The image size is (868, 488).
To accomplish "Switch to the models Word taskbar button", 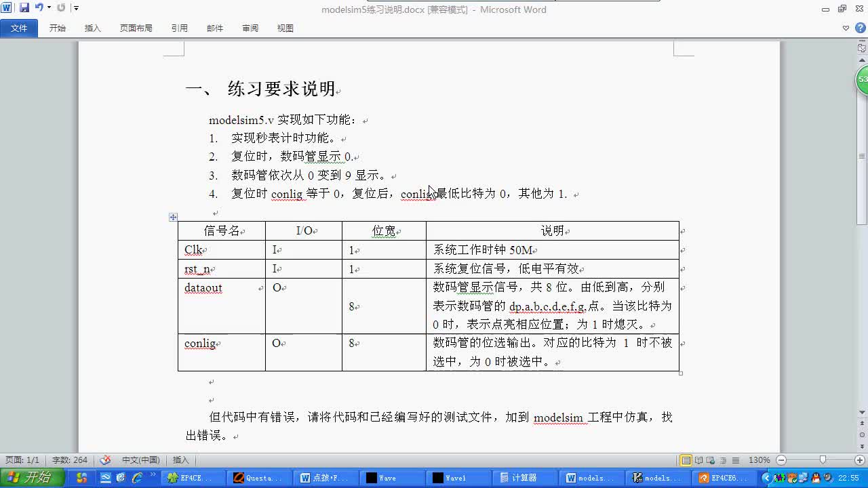I will pyautogui.click(x=591, y=478).
